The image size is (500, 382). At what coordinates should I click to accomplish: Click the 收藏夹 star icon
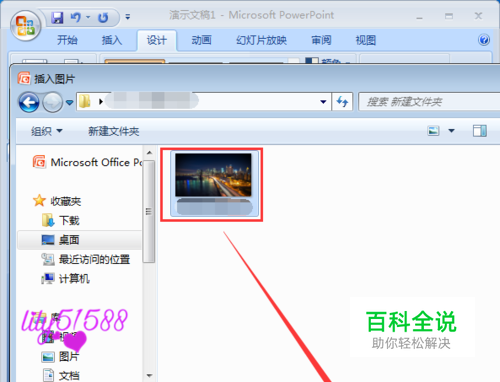[39, 201]
